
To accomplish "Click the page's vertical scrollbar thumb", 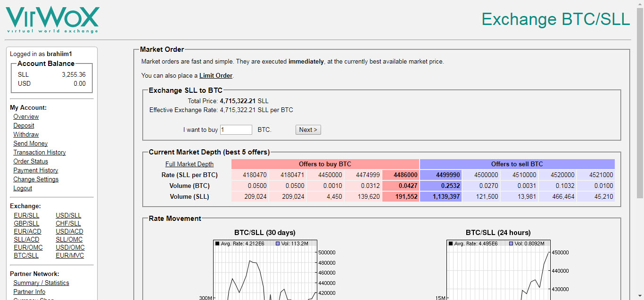I will pos(640,103).
